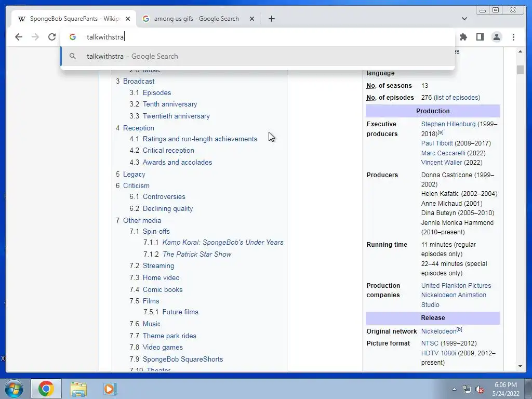Open Marc Ceccarelli infobox link
The width and height of the screenshot is (532, 399).
(x=443, y=153)
